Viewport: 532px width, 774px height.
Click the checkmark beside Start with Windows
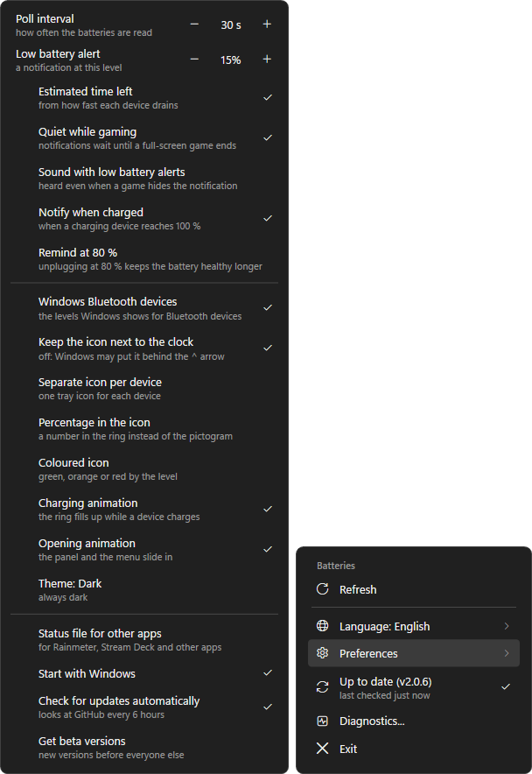click(268, 672)
